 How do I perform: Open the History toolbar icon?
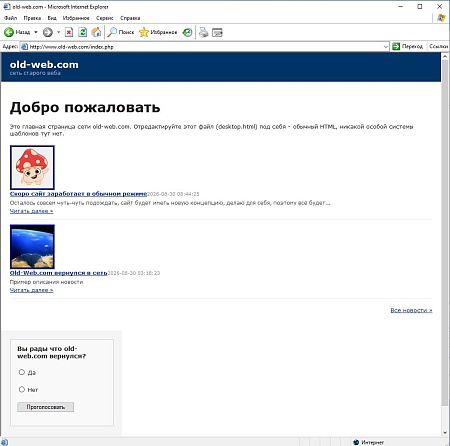click(x=188, y=32)
